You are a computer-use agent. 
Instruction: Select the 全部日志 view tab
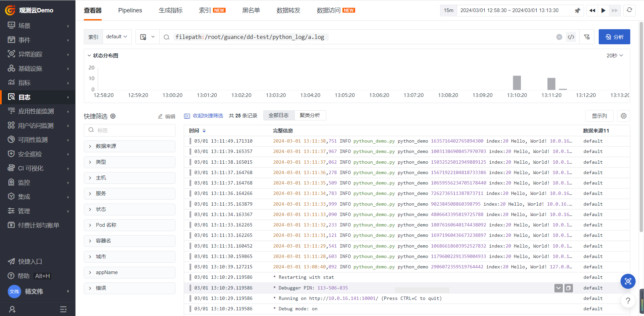pyautogui.click(x=279, y=115)
